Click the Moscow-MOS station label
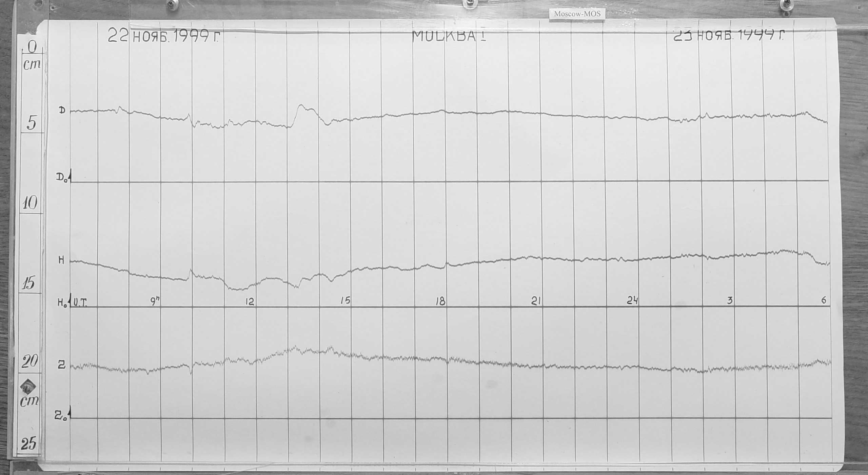This screenshot has height=475, width=868. (576, 14)
